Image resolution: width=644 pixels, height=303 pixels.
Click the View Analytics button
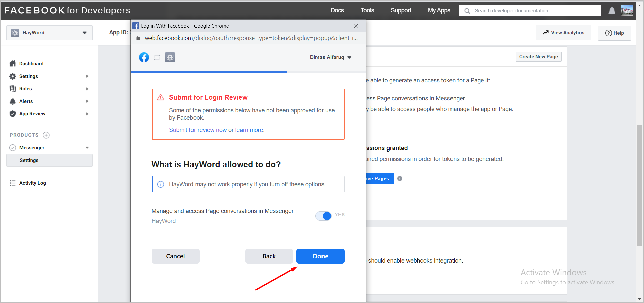(563, 33)
